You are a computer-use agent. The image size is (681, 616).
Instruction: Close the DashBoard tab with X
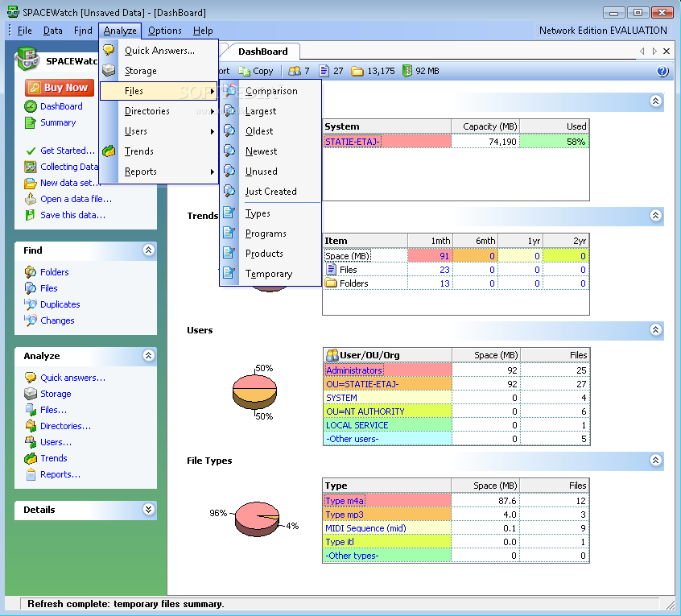pyautogui.click(x=667, y=52)
